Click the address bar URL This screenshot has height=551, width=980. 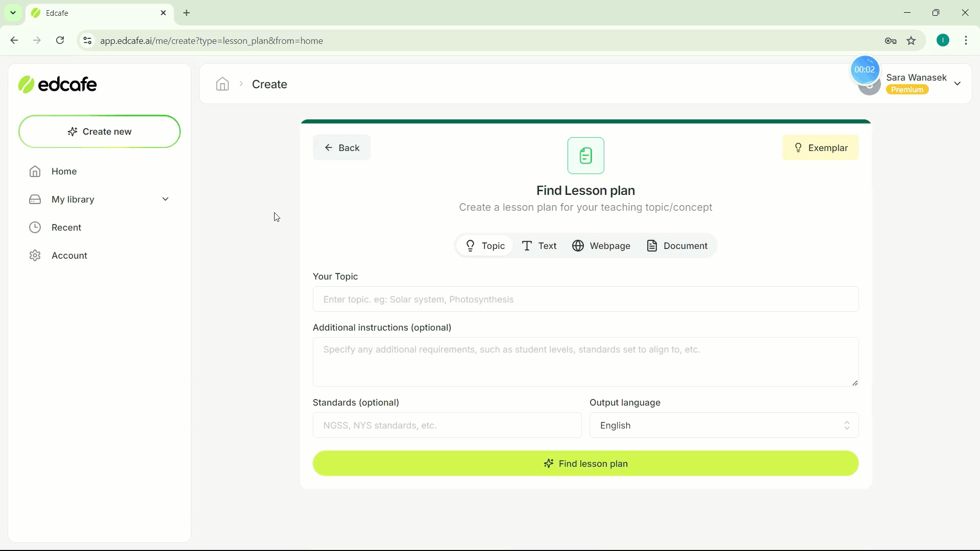click(212, 41)
